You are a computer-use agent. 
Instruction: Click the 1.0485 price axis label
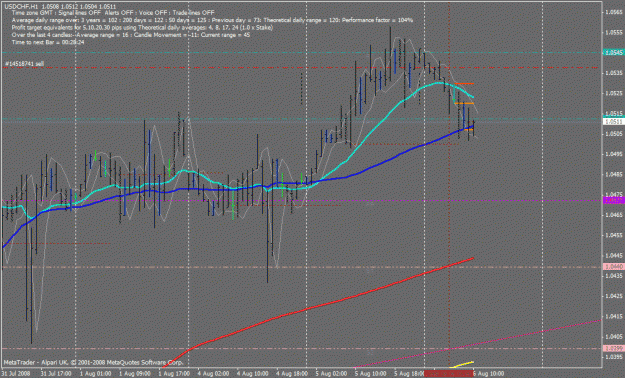614,174
